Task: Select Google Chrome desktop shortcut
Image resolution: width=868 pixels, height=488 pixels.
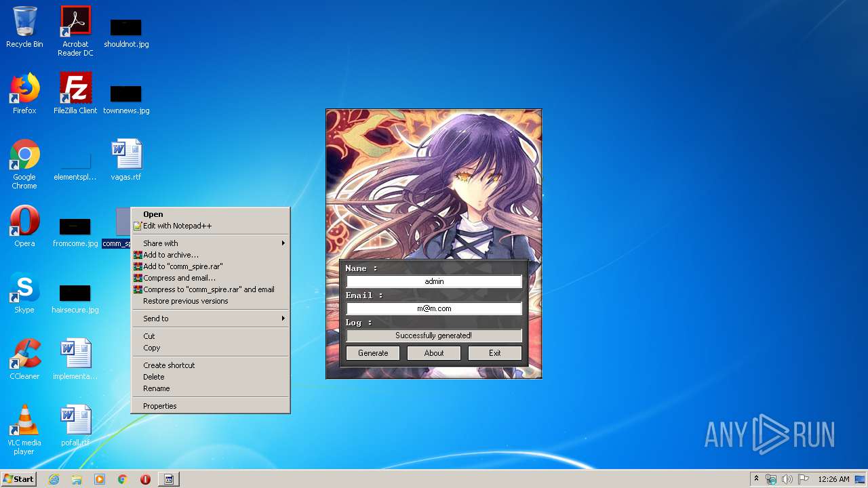Action: [24, 164]
